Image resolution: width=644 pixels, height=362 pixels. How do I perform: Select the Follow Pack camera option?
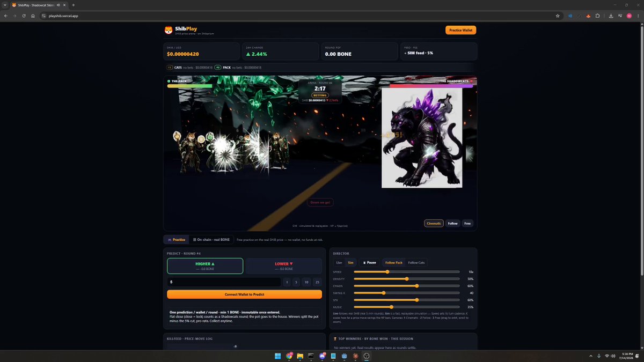pos(394,263)
